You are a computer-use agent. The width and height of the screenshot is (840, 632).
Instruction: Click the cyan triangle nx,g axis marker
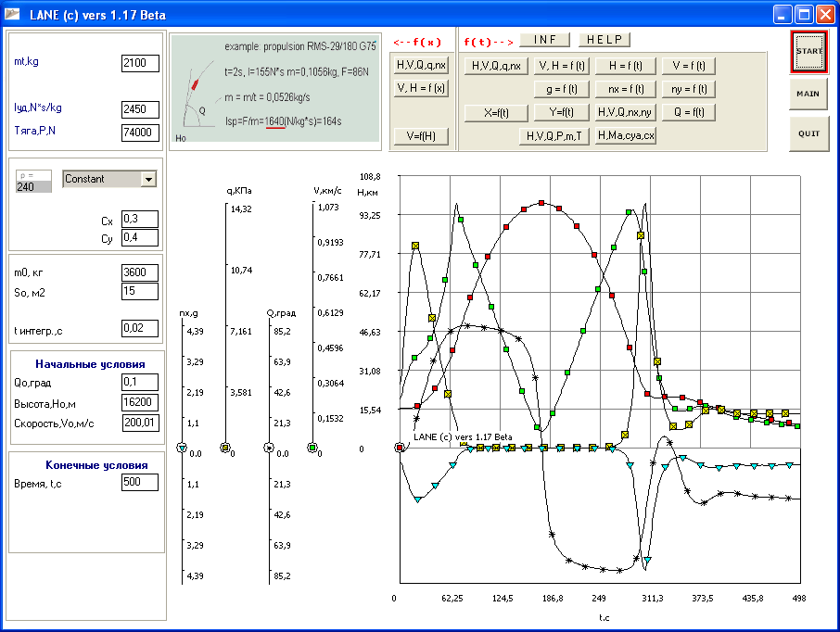pos(182,449)
